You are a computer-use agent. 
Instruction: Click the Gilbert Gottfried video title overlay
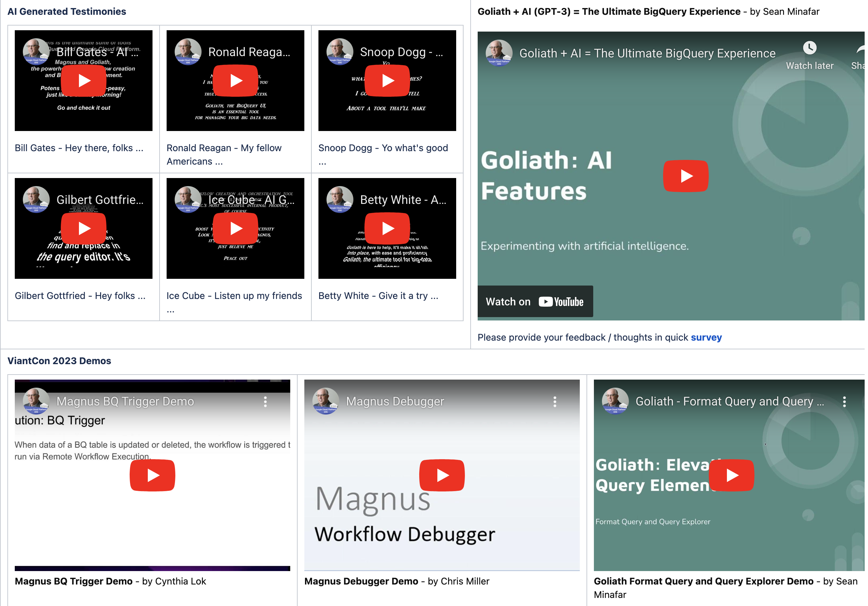[x=100, y=200]
